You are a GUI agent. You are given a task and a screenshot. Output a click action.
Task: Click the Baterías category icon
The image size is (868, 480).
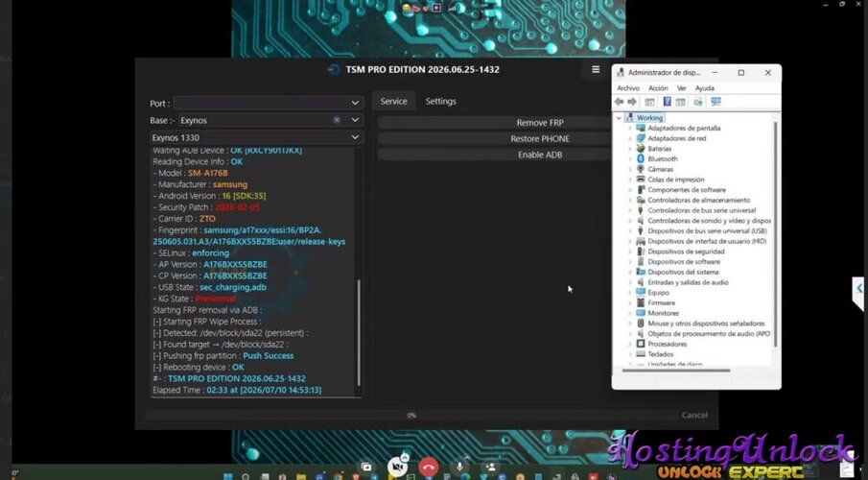641,149
